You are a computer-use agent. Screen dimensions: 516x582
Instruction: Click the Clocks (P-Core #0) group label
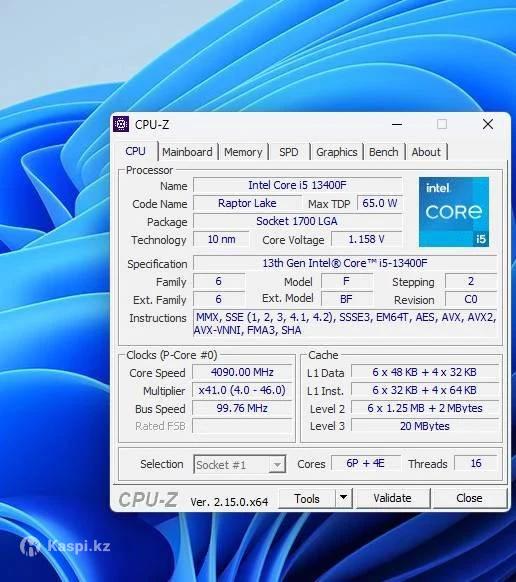point(172,355)
